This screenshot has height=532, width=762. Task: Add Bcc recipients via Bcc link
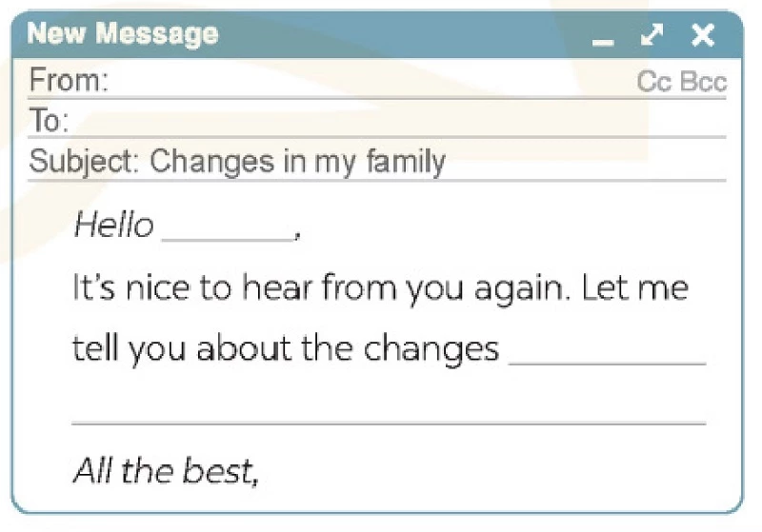point(703,82)
